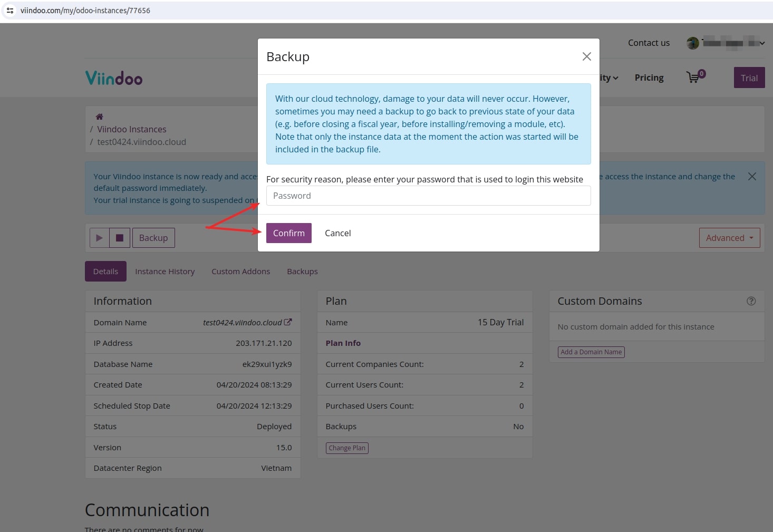Confirm the backup request
The width and height of the screenshot is (773, 532).
tap(289, 233)
